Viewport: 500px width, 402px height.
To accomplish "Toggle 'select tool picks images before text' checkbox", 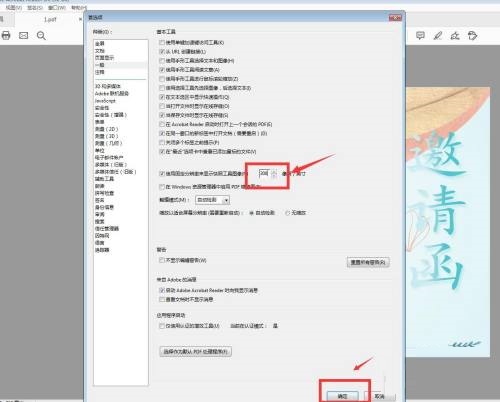I will [162, 88].
